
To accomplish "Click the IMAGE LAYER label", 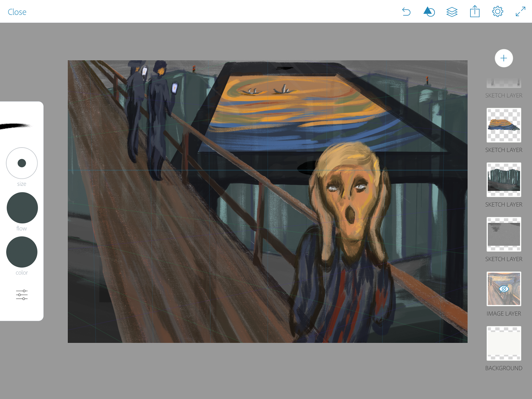I will [504, 314].
